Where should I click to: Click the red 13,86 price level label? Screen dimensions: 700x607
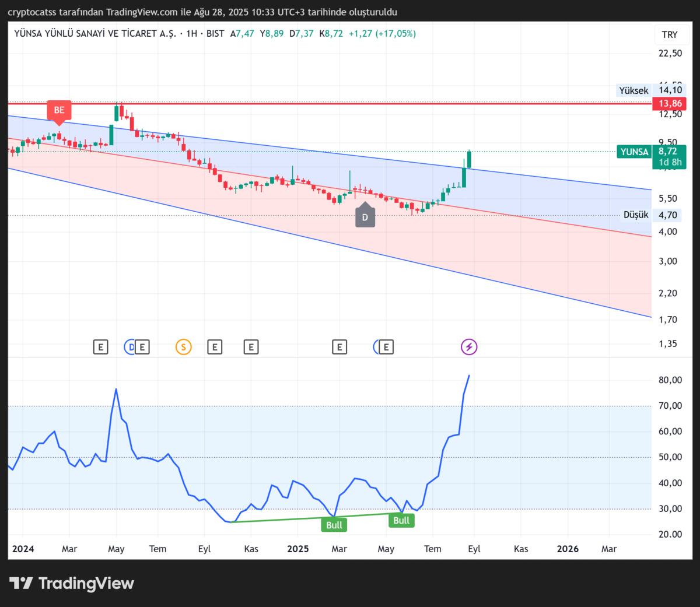670,104
